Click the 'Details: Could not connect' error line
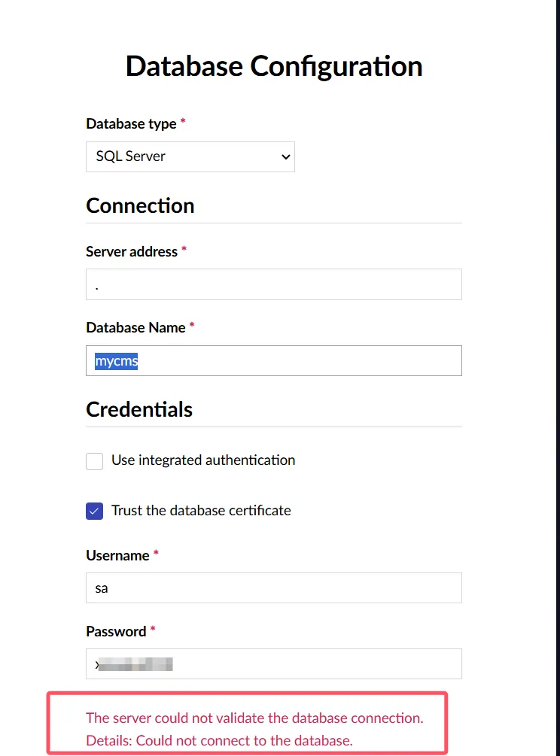Image resolution: width=560 pixels, height=756 pixels. click(219, 740)
